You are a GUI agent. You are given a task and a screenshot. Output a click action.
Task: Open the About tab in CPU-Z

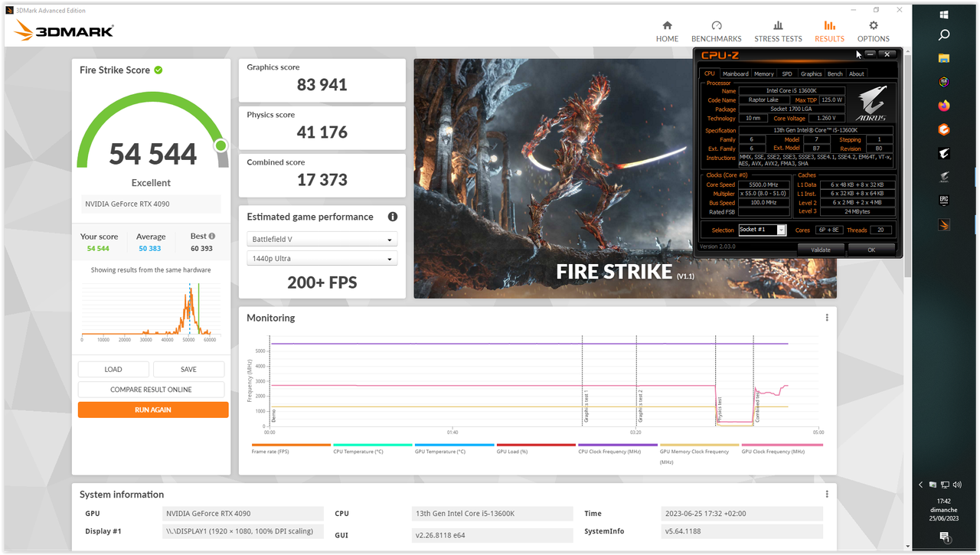click(857, 73)
